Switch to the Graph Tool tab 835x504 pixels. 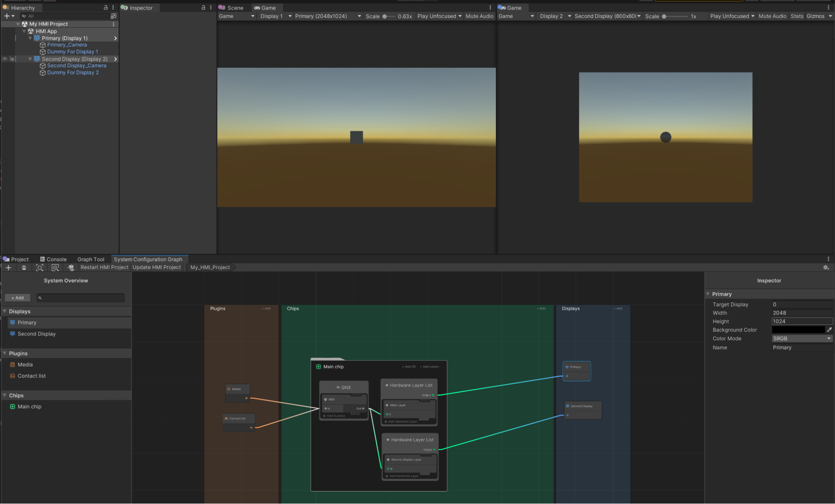(91, 259)
